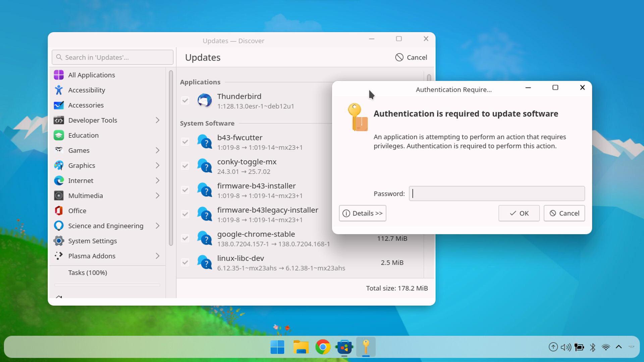Image resolution: width=644 pixels, height=362 pixels.
Task: Click the battery tray icon
Action: coord(579,347)
